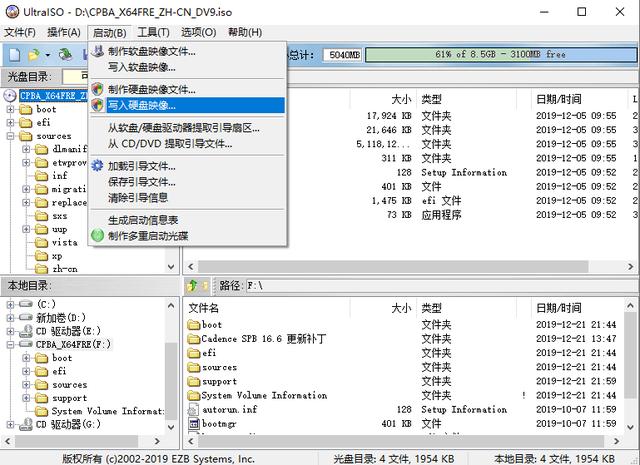The height and width of the screenshot is (465, 640).
Task: Click the open file toolbar icon
Action: pos(34,55)
